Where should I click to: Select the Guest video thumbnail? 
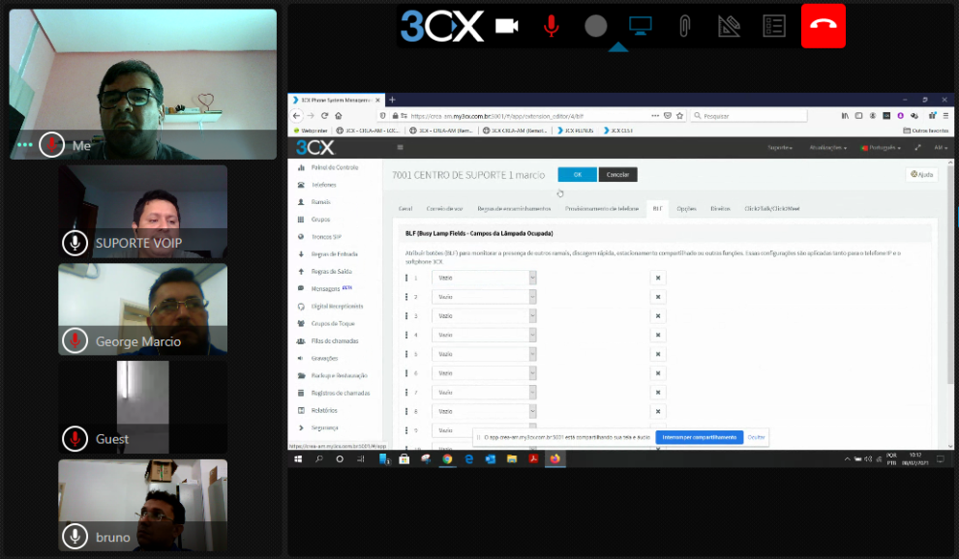pyautogui.click(x=142, y=407)
